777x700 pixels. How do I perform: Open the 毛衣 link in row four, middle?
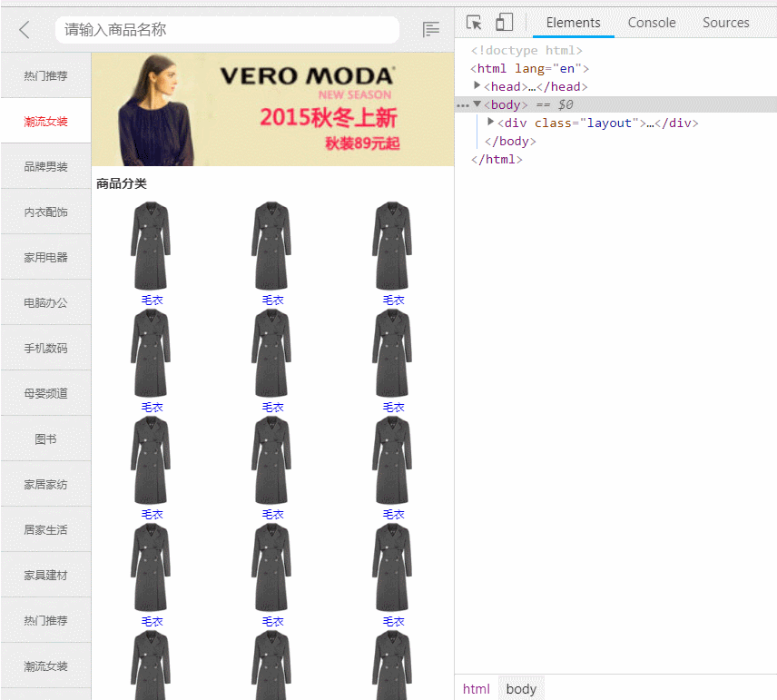pyautogui.click(x=272, y=621)
